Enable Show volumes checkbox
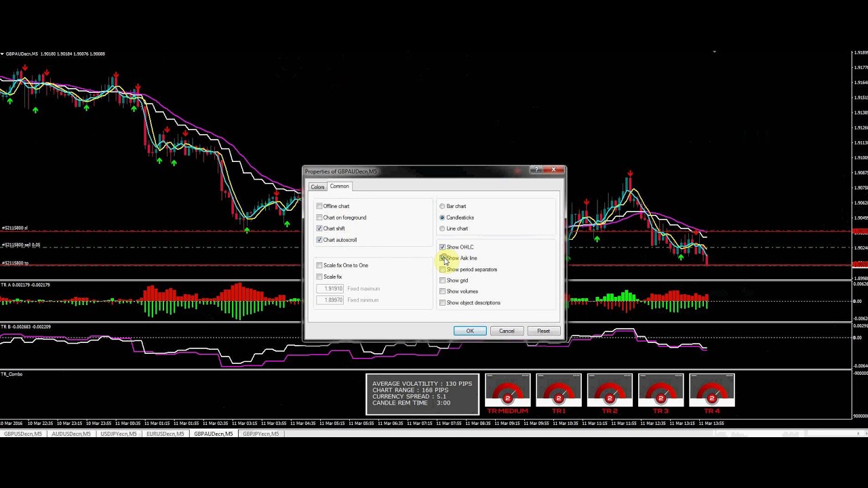The image size is (868, 488). coord(443,291)
